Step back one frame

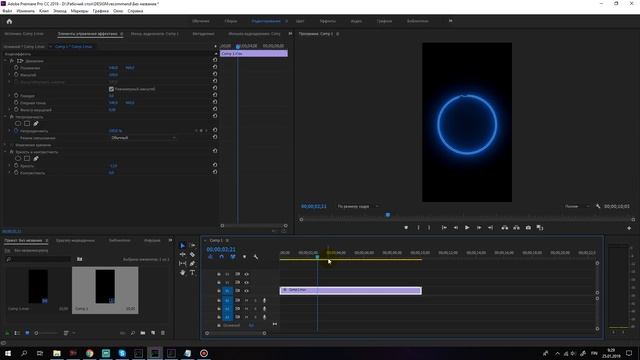click(x=456, y=228)
